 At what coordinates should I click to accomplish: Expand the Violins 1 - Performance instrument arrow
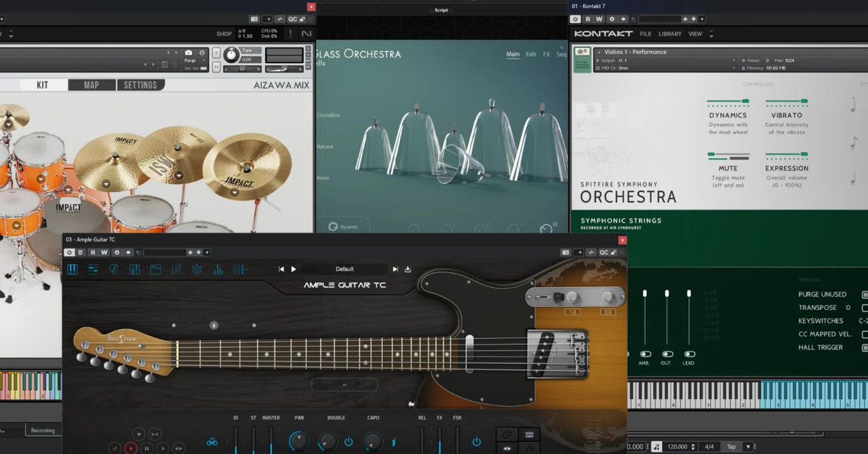point(599,52)
